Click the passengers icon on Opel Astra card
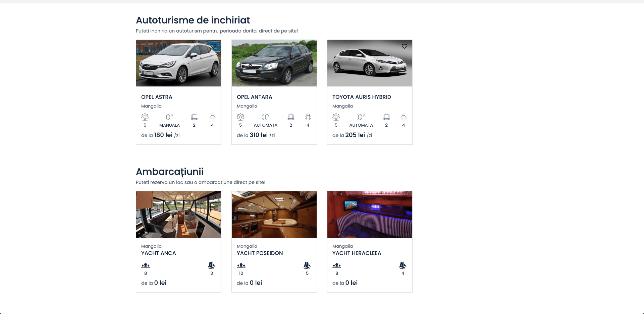The width and height of the screenshot is (644, 314). (x=145, y=117)
